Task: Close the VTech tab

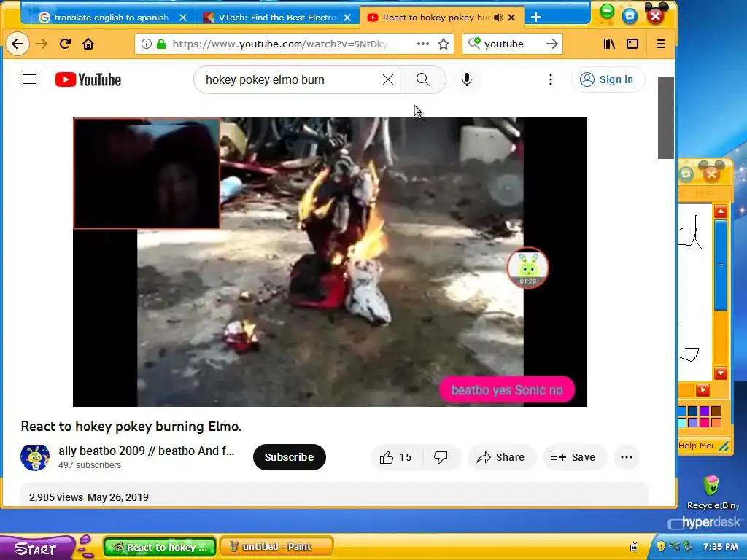Action: pos(347,17)
